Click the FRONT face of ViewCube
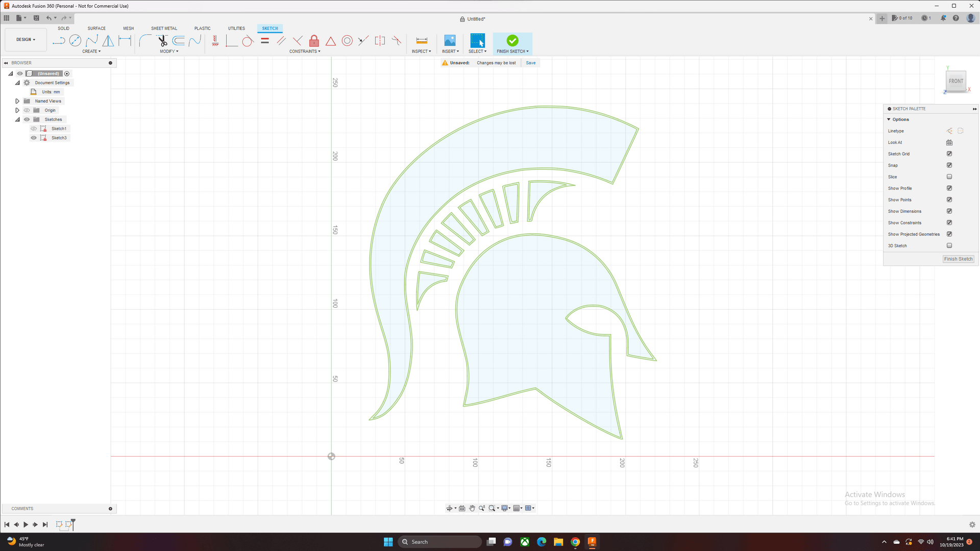 click(955, 81)
